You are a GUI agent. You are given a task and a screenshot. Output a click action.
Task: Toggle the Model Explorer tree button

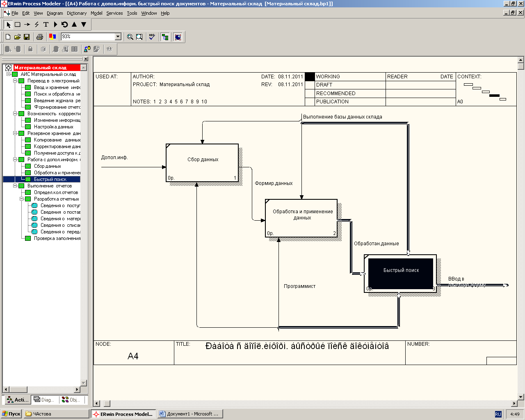tap(165, 37)
